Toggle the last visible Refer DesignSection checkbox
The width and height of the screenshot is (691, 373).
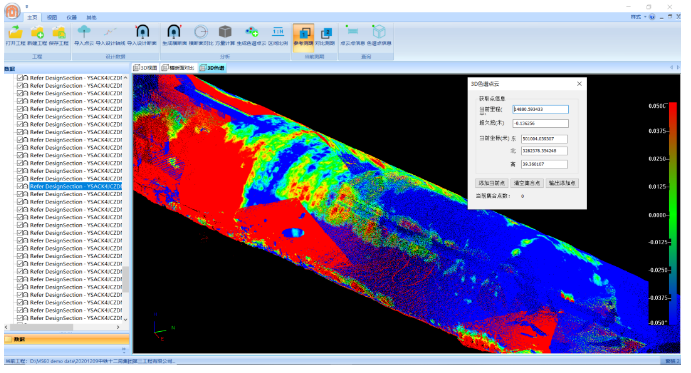(x=20, y=318)
